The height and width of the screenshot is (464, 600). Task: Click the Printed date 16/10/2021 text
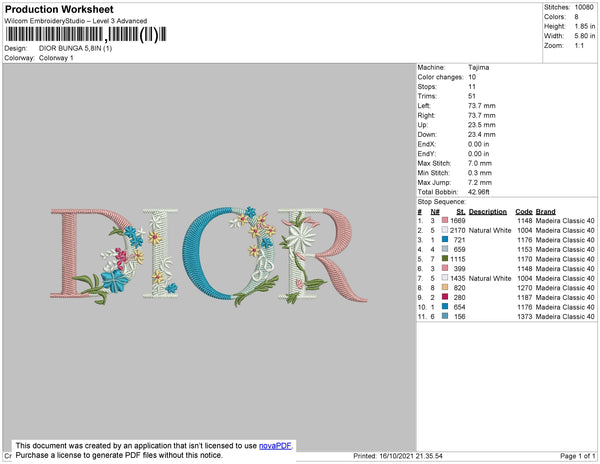(x=398, y=456)
